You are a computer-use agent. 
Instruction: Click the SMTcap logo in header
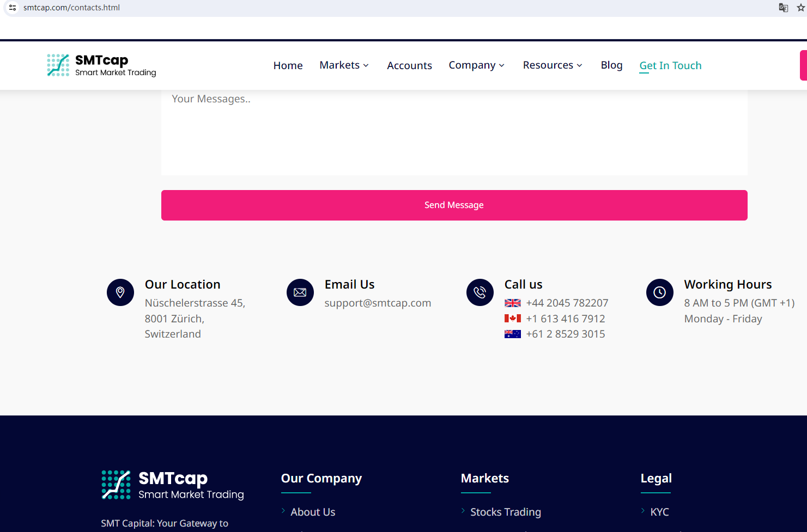pos(101,65)
